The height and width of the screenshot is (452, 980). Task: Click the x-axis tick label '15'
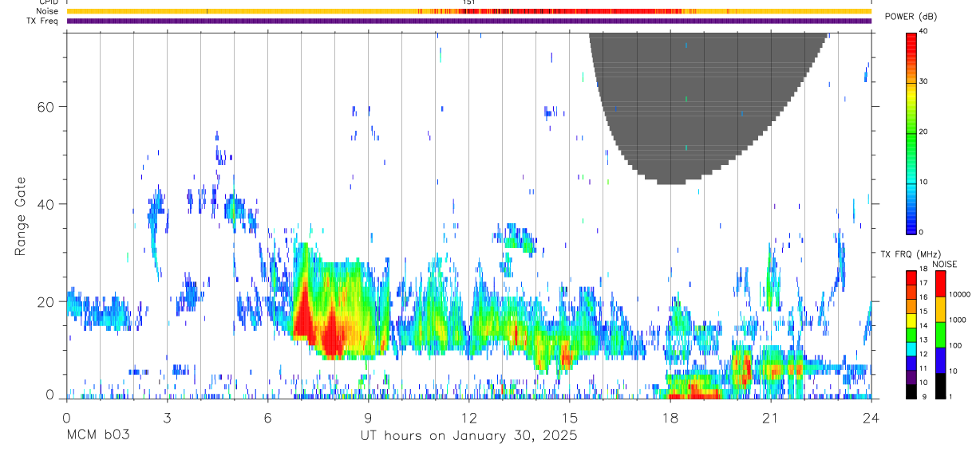[570, 418]
